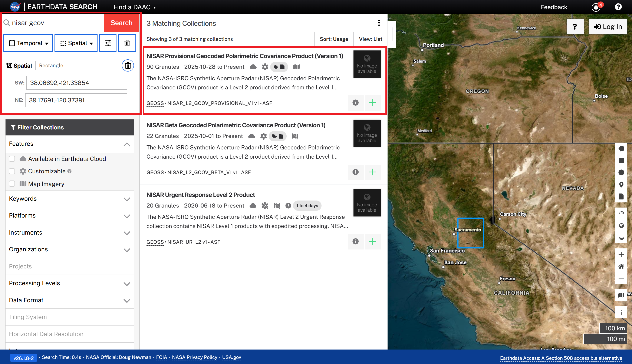This screenshot has height=364, width=632.
Task: Open NISAR Provisional GCOV collection title
Action: [245, 56]
